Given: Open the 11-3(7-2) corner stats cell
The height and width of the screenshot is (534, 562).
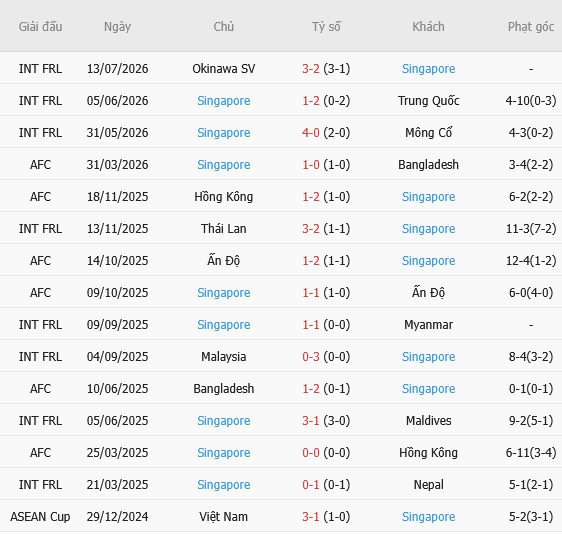Looking at the screenshot, I should click(x=531, y=228).
